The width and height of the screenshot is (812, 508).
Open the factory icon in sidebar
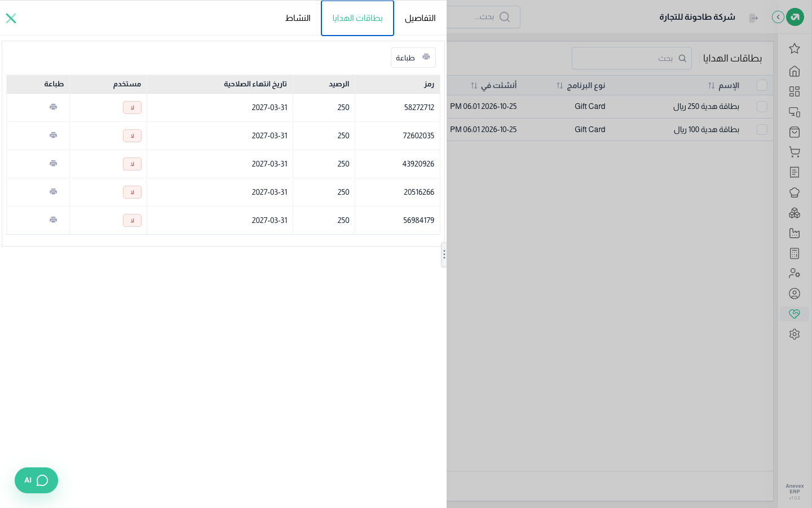click(795, 233)
